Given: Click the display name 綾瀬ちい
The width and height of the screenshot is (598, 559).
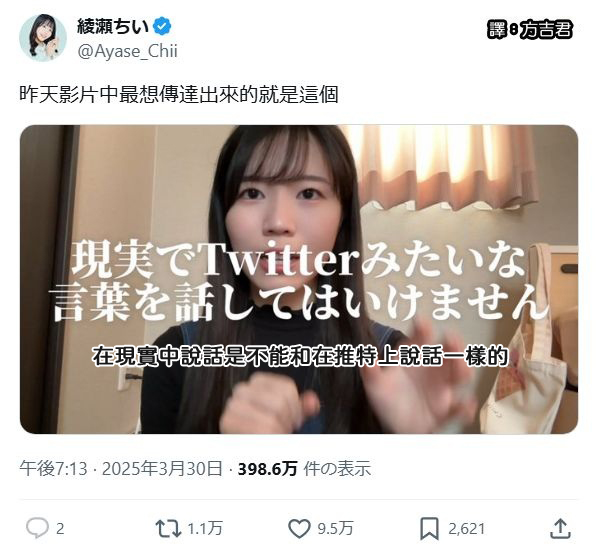Looking at the screenshot, I should [113, 26].
